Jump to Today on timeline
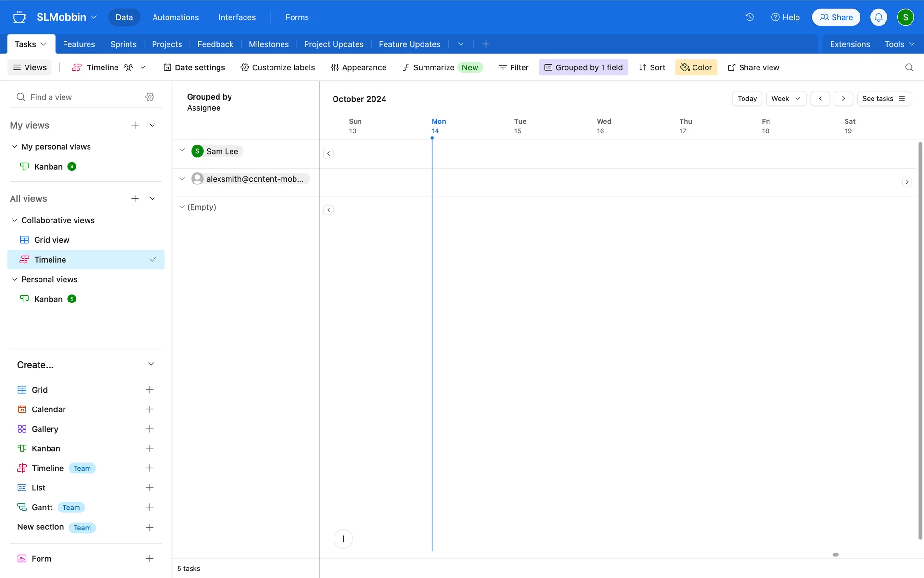 [x=746, y=99]
